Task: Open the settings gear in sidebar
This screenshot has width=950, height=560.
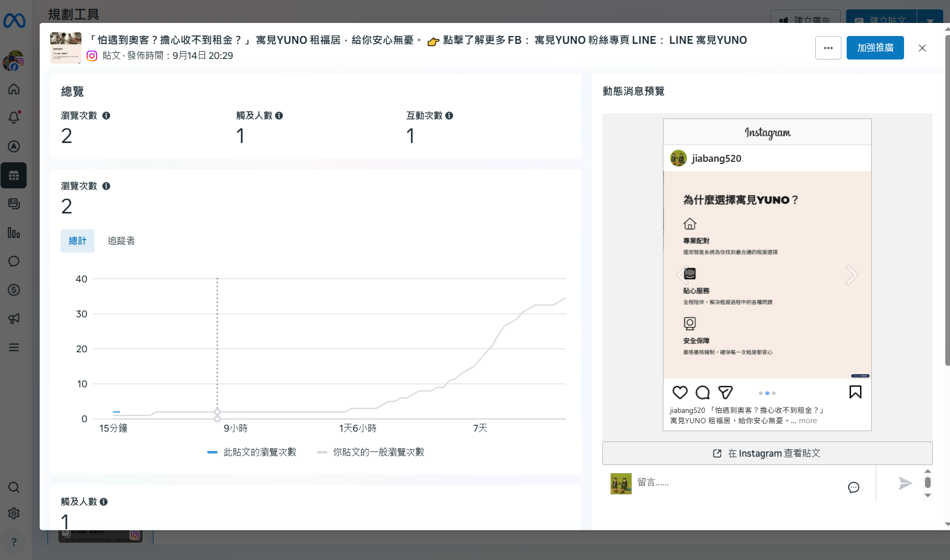Action: (14, 513)
